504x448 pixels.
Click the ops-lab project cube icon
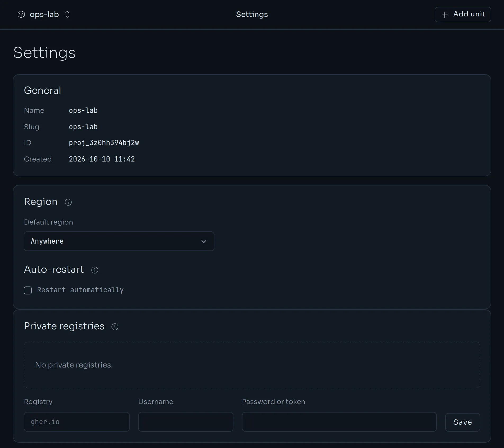tap(21, 14)
